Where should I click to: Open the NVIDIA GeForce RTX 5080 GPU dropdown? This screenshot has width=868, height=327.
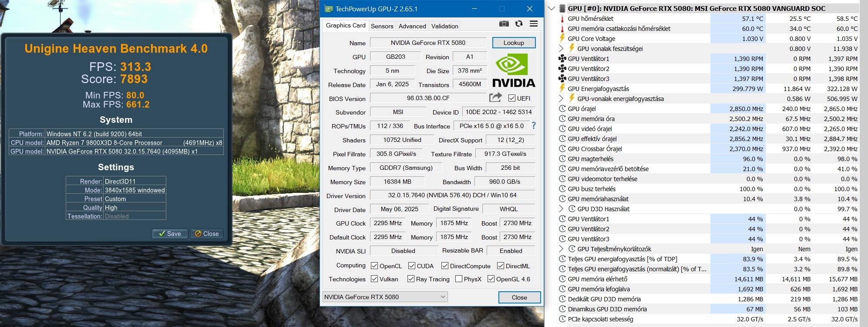(x=385, y=297)
